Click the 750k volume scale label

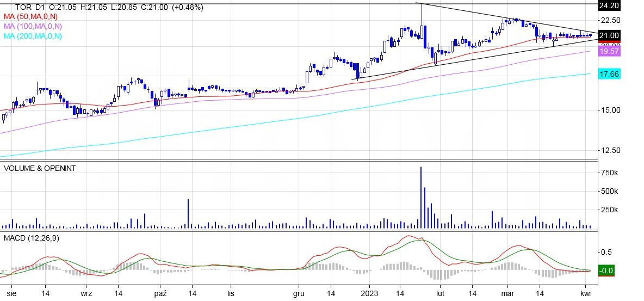[609, 173]
